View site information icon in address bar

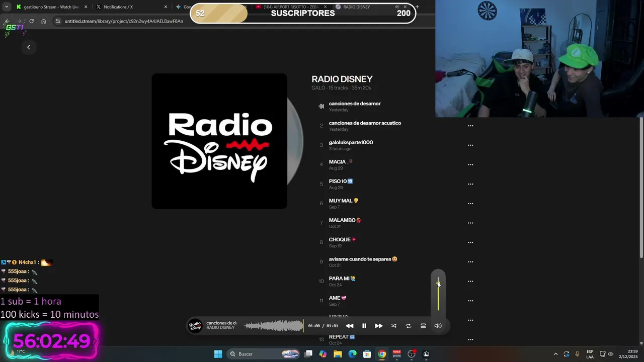58,21
